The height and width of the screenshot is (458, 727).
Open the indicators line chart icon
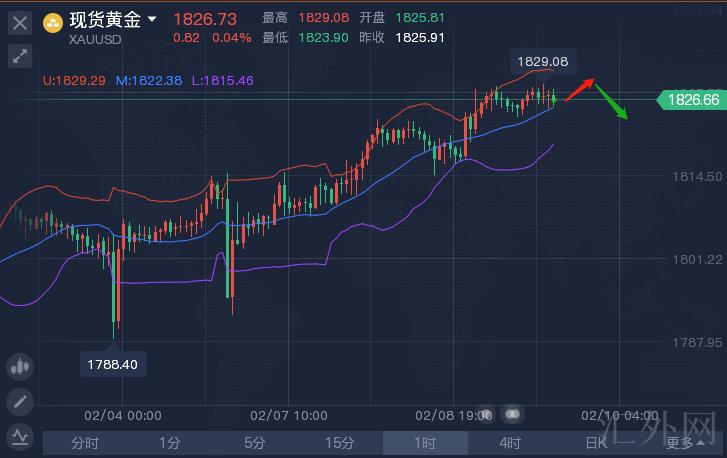tap(20, 436)
